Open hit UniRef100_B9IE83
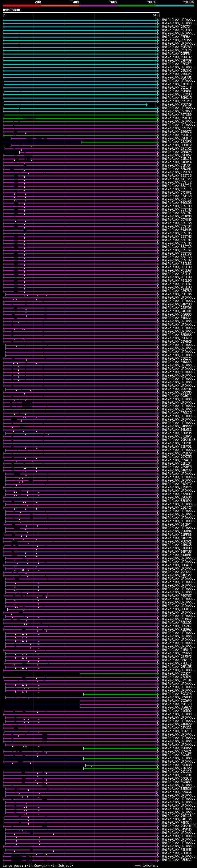 coord(176,30)
